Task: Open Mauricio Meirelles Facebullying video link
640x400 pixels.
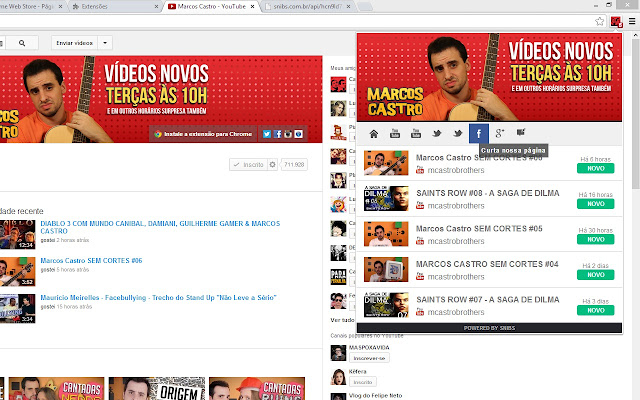Action: [158, 298]
